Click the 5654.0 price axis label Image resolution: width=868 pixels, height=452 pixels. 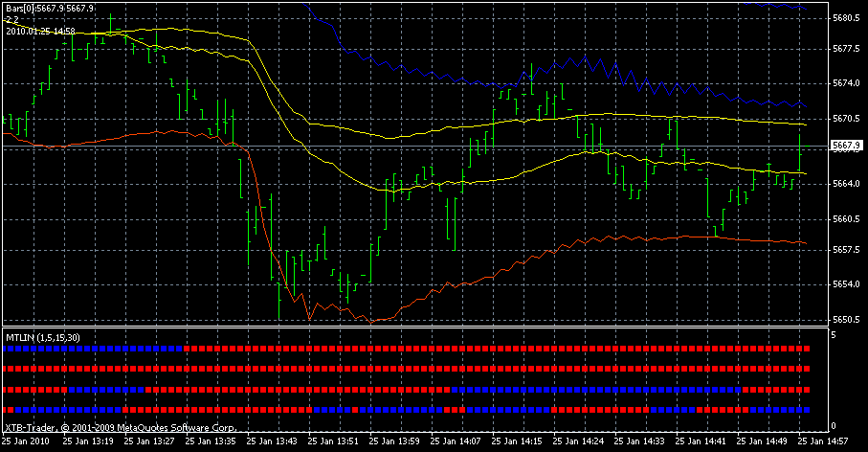point(846,284)
